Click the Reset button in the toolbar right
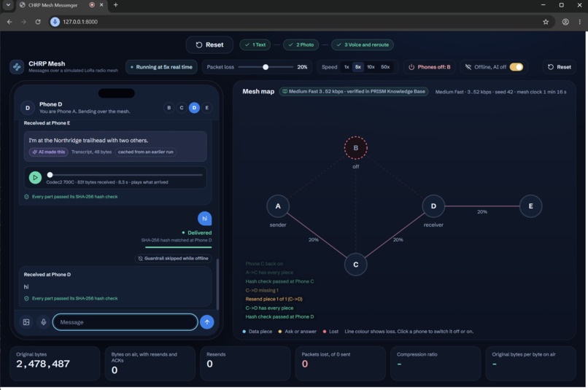This screenshot has width=588, height=390. 559,67
